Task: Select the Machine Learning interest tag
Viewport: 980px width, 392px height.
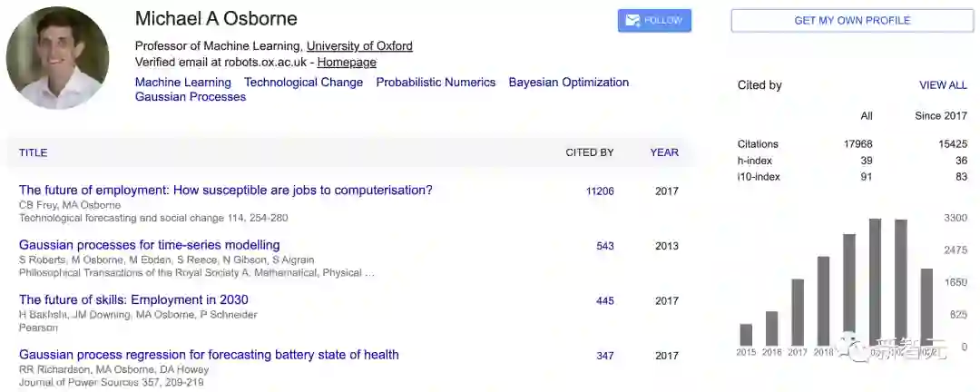Action: 183,83
